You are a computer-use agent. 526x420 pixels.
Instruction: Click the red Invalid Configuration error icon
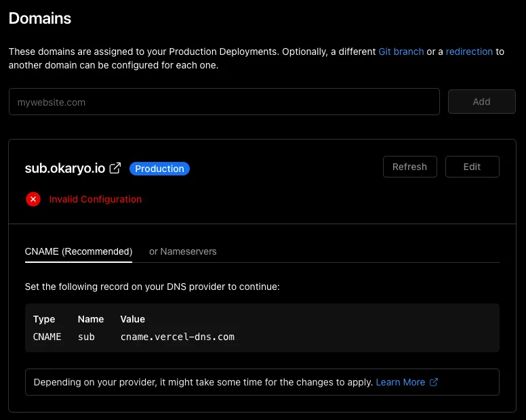[33, 199]
